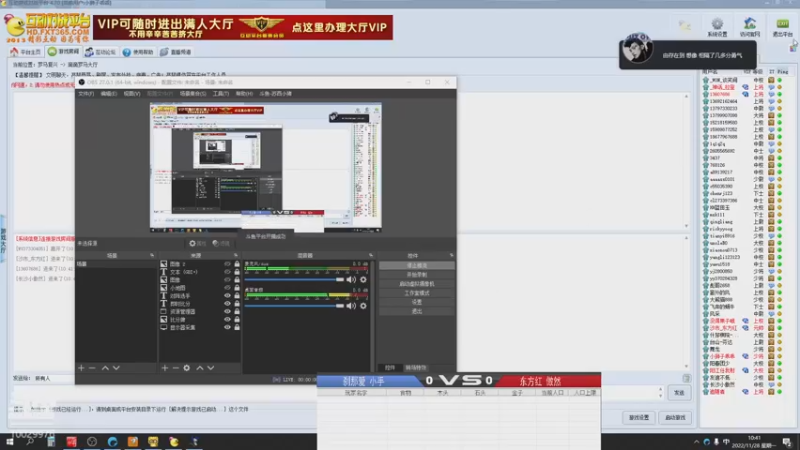The image size is (800, 450).
Task: Move source down with arrow
Action: pos(211,368)
